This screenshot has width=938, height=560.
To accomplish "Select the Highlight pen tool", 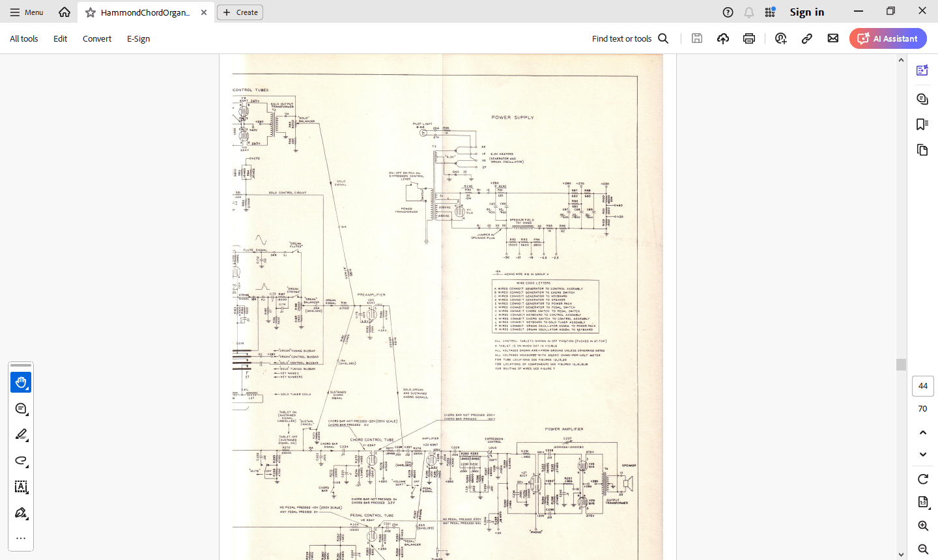I will [x=21, y=434].
